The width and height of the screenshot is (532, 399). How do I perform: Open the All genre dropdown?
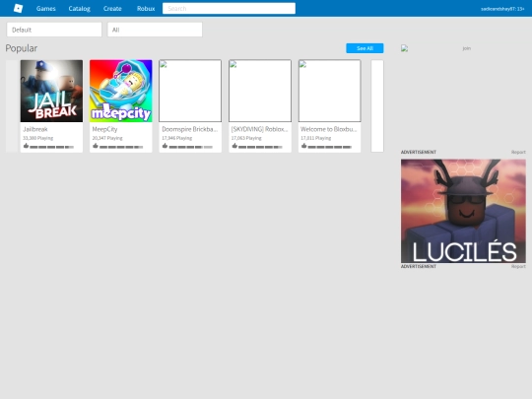[x=155, y=30]
